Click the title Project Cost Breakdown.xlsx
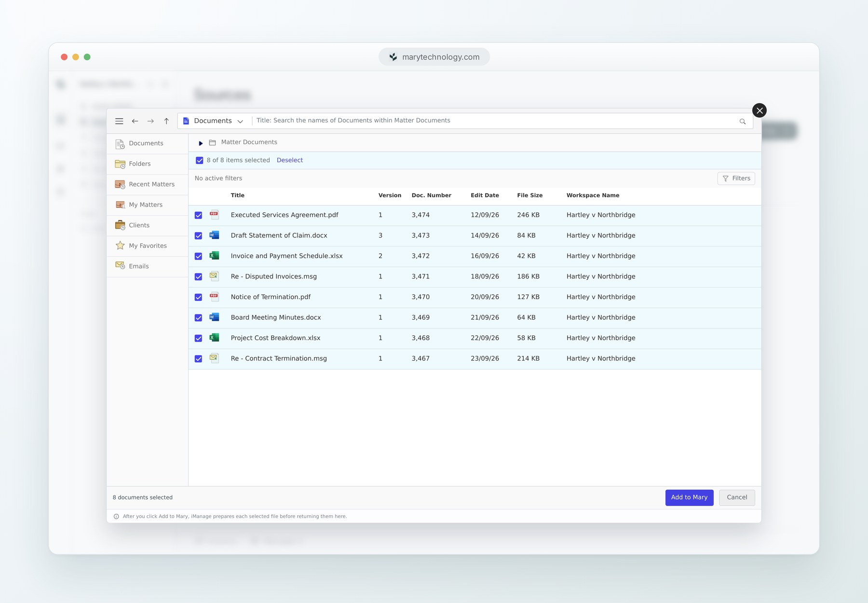Viewport: 868px width, 603px height. pyautogui.click(x=275, y=338)
